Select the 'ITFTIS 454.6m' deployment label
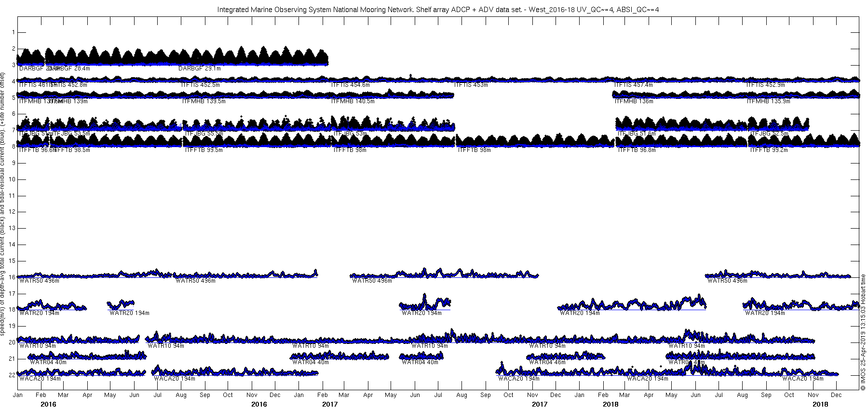Screen dimensions: 868x410 (x=351, y=85)
